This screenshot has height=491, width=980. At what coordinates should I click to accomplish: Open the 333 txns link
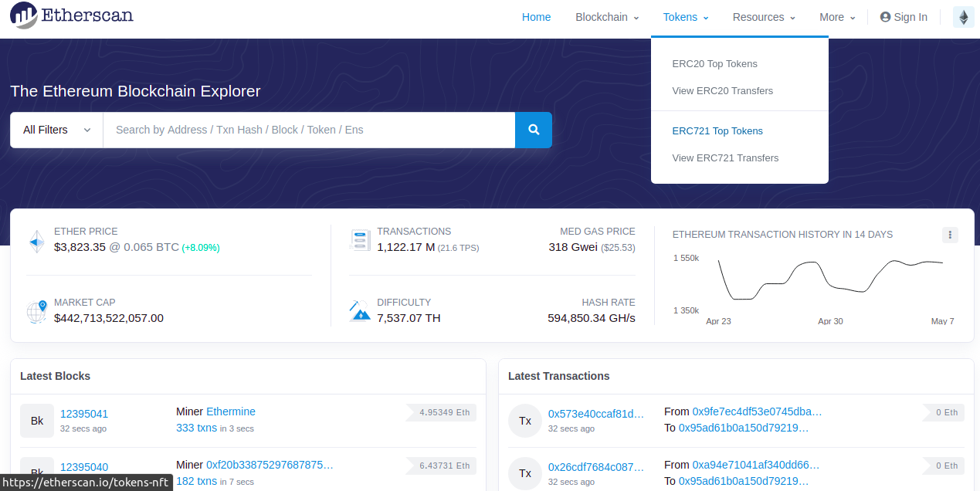196,428
